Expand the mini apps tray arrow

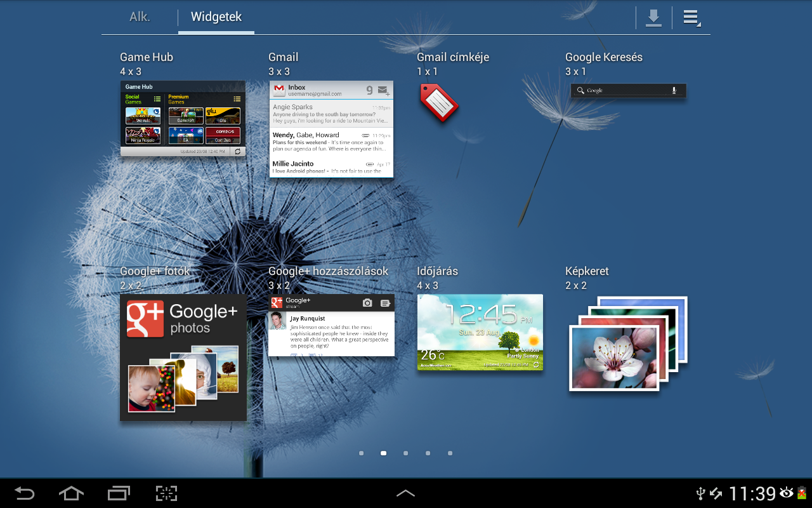pyautogui.click(x=405, y=493)
